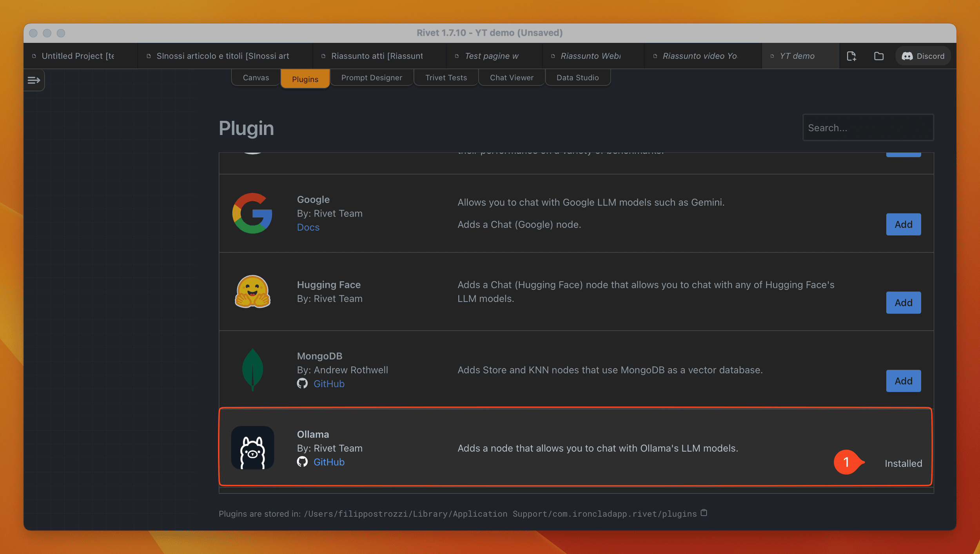Open the Data Studio tab
This screenshot has height=554, width=980.
[578, 78]
